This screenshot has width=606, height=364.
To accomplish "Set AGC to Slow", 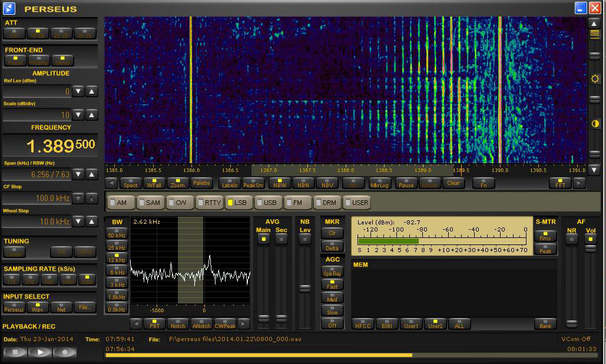I will [x=332, y=310].
